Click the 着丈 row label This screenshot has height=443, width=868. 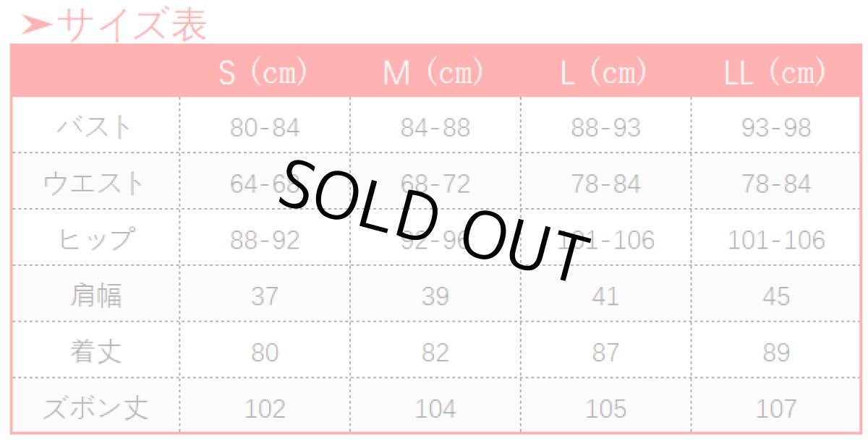[x=95, y=352]
